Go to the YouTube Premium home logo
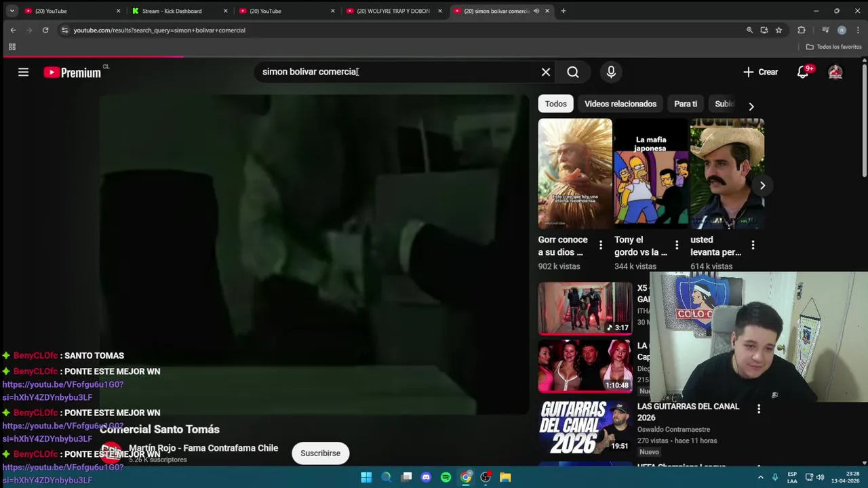 [x=73, y=73]
